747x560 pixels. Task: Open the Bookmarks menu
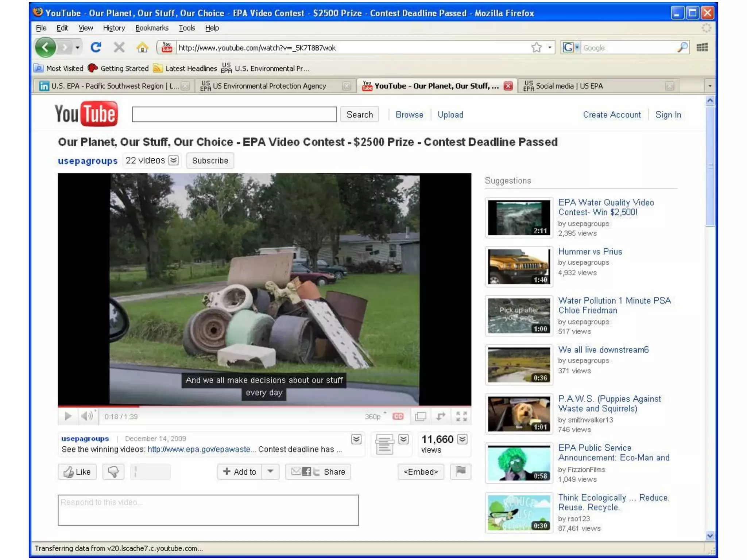coord(152,28)
